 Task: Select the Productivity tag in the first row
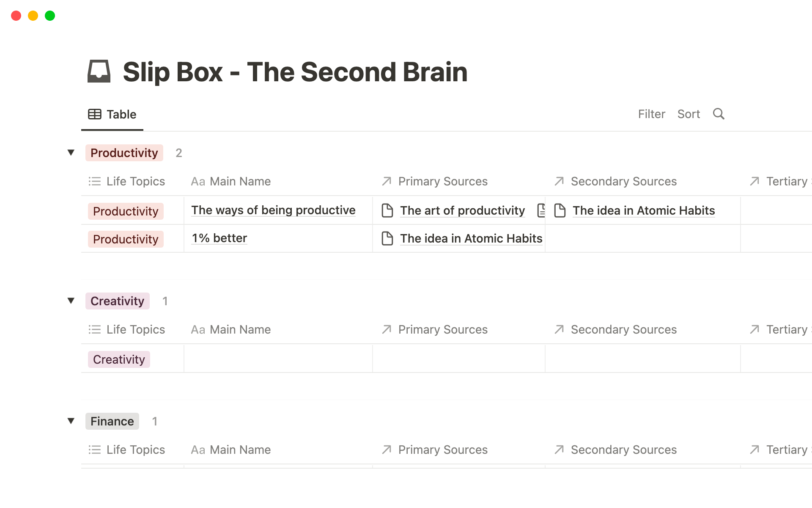click(125, 211)
